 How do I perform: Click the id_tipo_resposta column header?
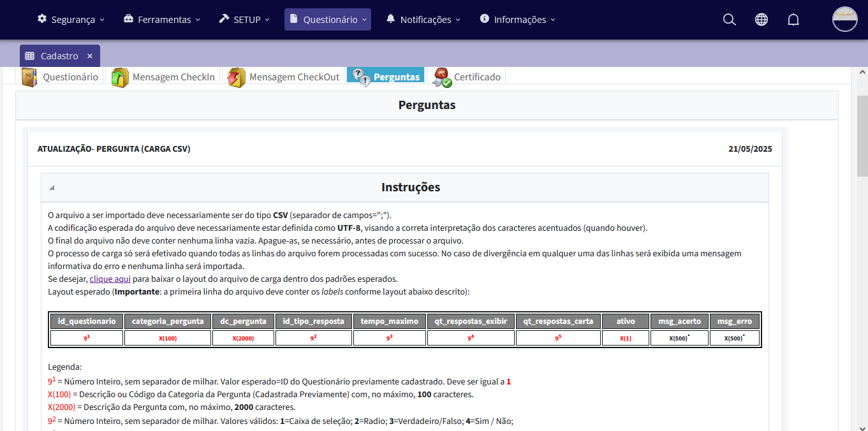point(314,321)
